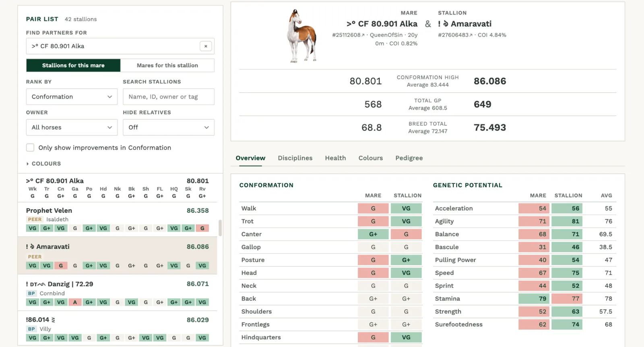The height and width of the screenshot is (347, 644).
Task: Open the Health tab
Action: click(335, 158)
